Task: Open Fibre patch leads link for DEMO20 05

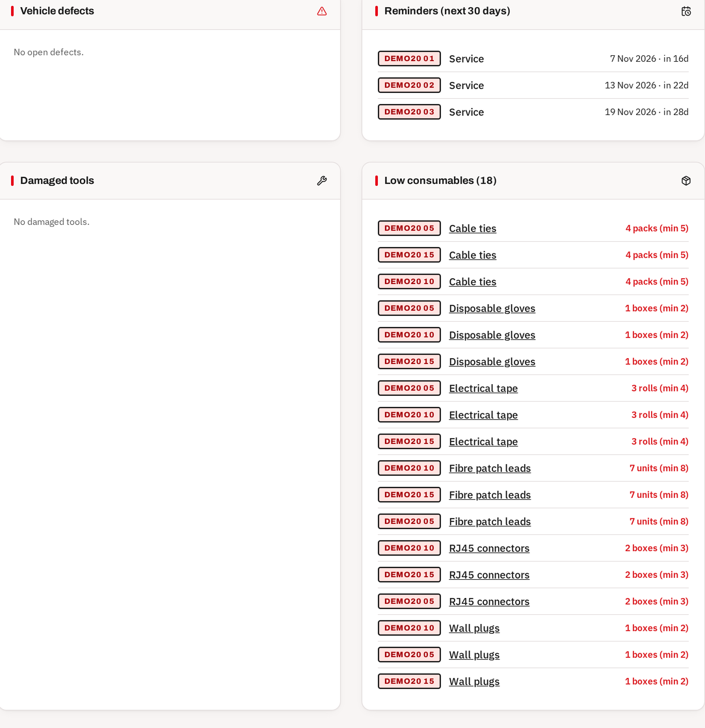Action: click(x=490, y=521)
